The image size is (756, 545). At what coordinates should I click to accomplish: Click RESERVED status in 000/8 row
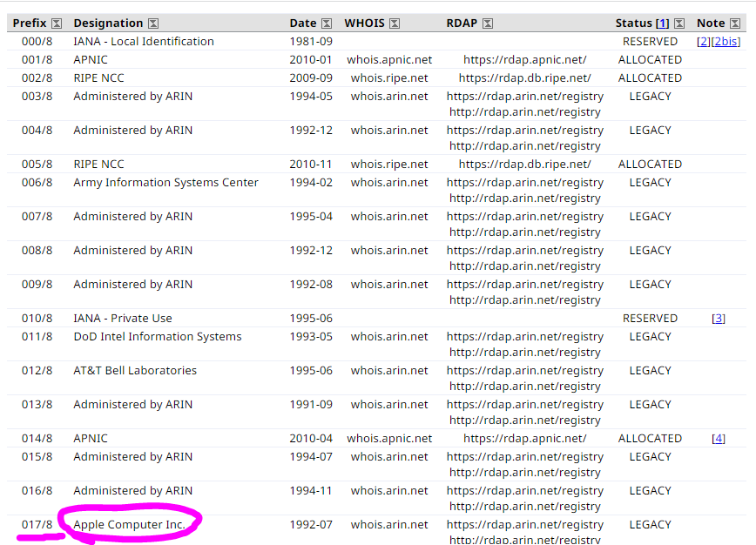650,42
